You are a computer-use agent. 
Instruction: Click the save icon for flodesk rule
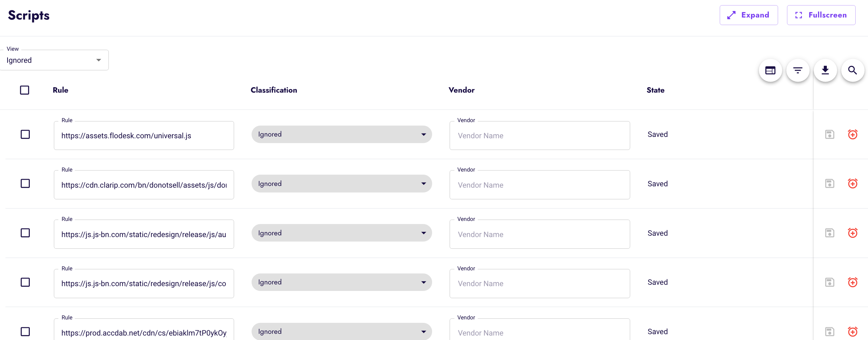pyautogui.click(x=830, y=134)
